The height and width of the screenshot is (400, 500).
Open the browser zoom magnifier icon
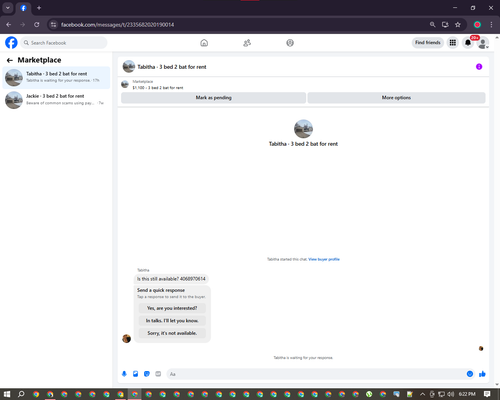tap(432, 25)
